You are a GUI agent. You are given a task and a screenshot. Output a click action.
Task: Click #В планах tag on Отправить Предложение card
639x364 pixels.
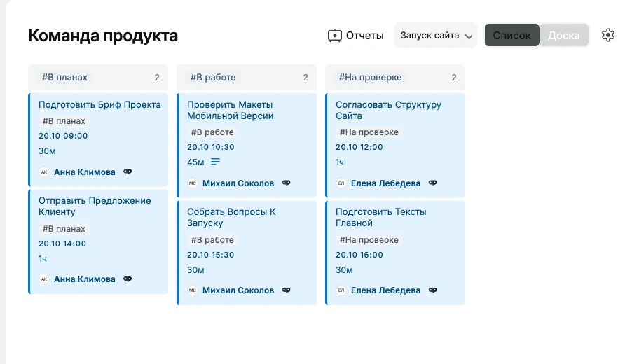(64, 229)
